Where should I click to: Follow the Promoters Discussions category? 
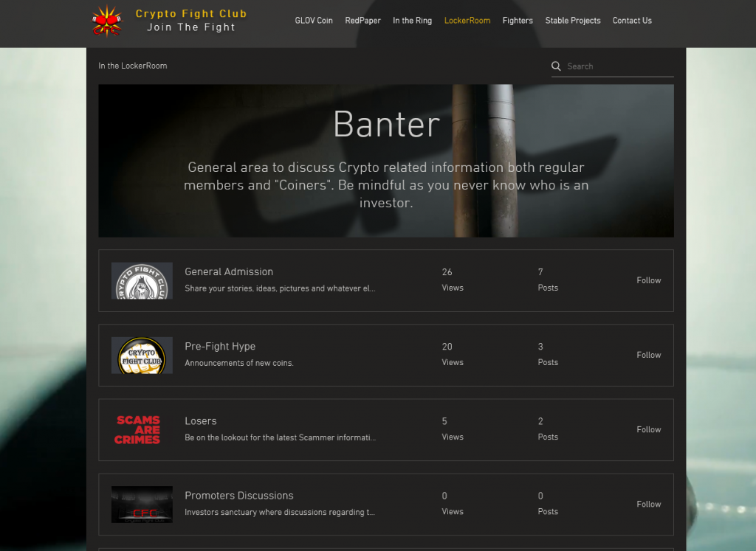[648, 505]
